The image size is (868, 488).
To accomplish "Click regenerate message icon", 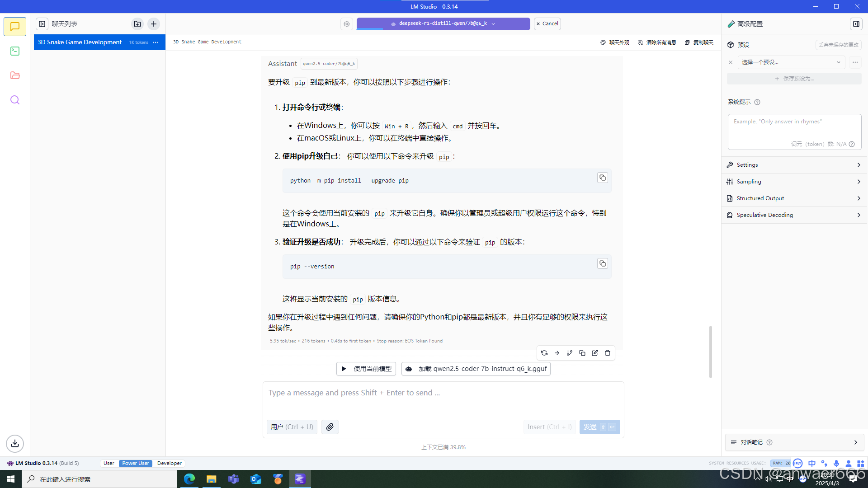I will coord(544,353).
